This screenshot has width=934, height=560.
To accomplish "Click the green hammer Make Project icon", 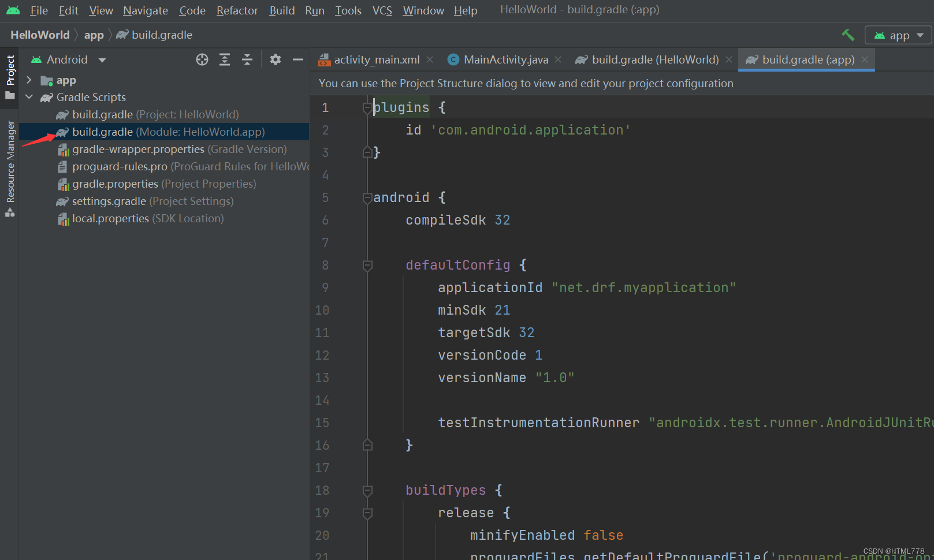I will [x=848, y=35].
